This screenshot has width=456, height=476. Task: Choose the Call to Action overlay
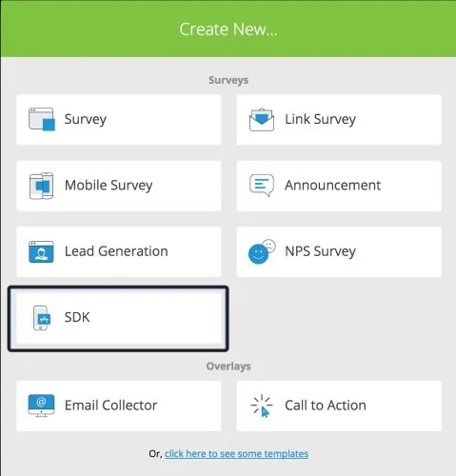click(339, 406)
